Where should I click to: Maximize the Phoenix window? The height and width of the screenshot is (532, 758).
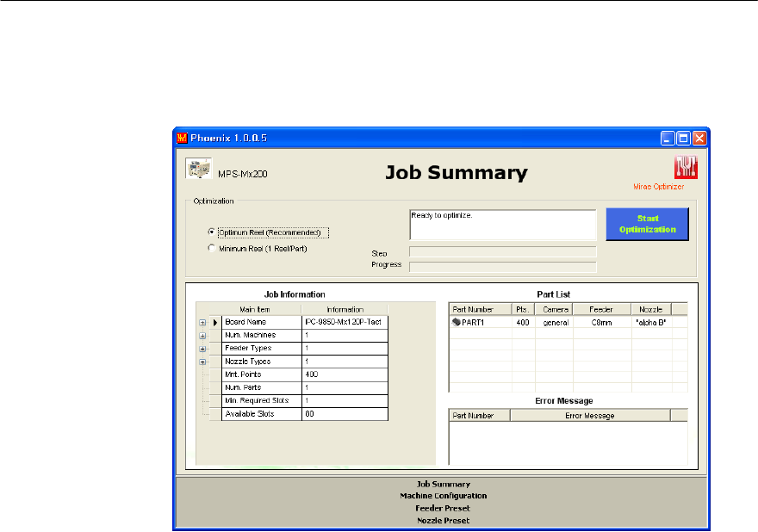tap(684, 139)
